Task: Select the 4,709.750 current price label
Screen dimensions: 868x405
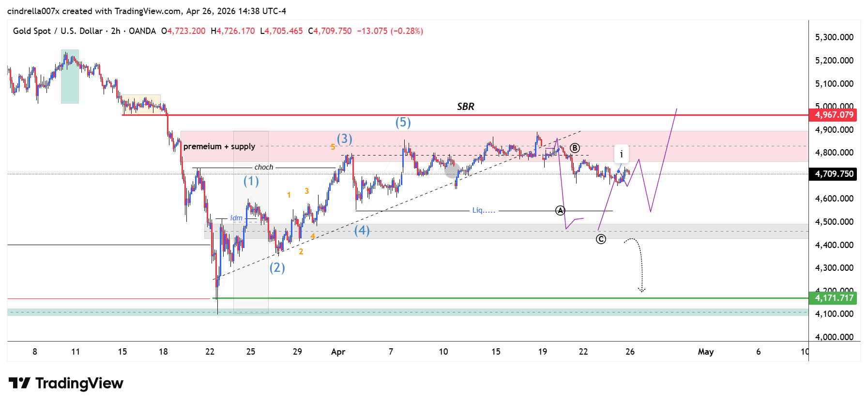Action: coord(833,174)
